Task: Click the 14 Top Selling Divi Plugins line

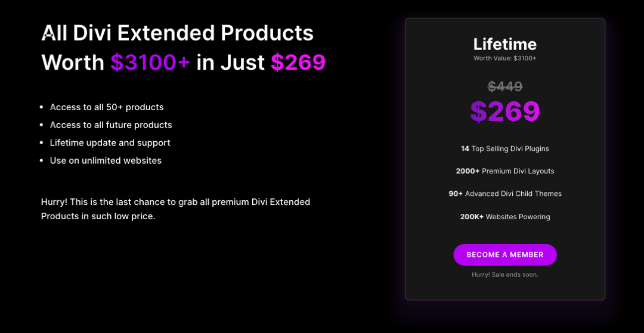Action: tap(505, 148)
